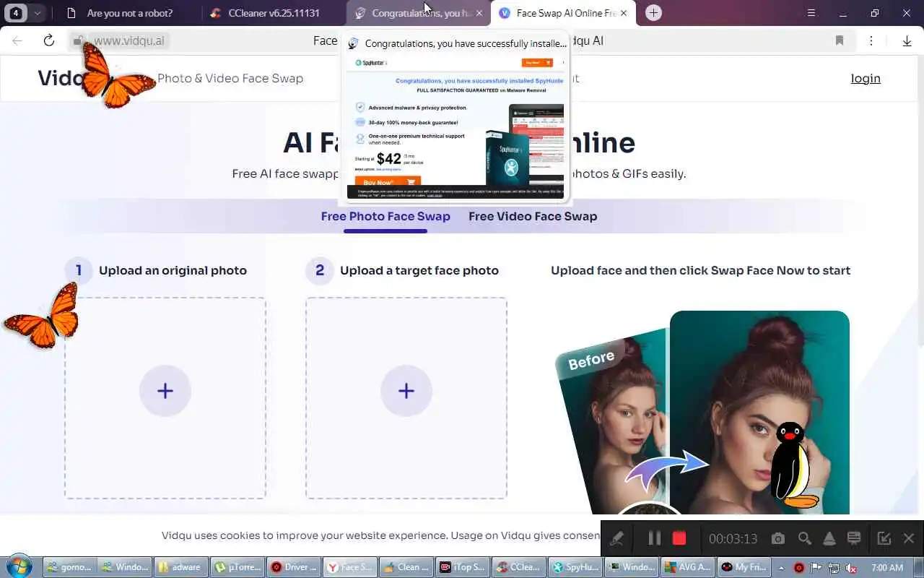
Task: Open the SpyHunter taskbar button
Action: [x=574, y=567]
